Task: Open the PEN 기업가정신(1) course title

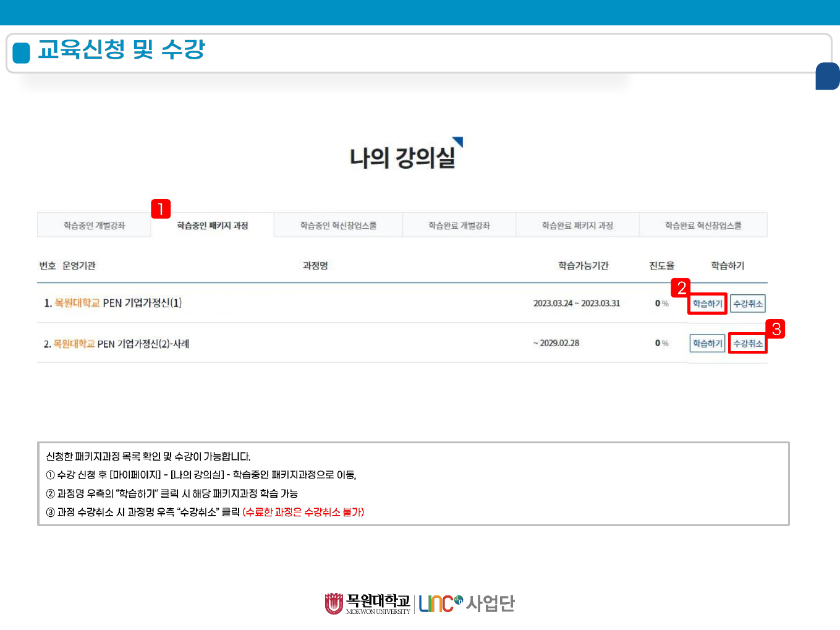Action: pos(142,303)
